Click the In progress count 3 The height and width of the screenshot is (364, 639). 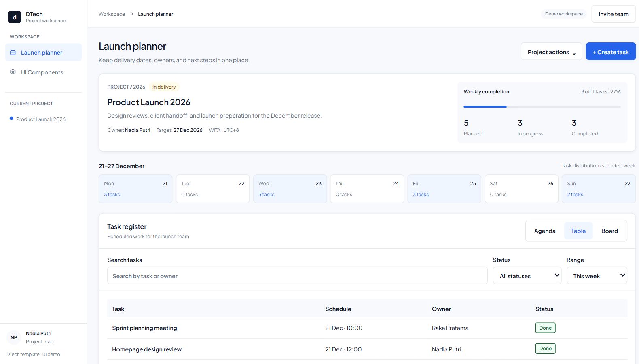(520, 123)
